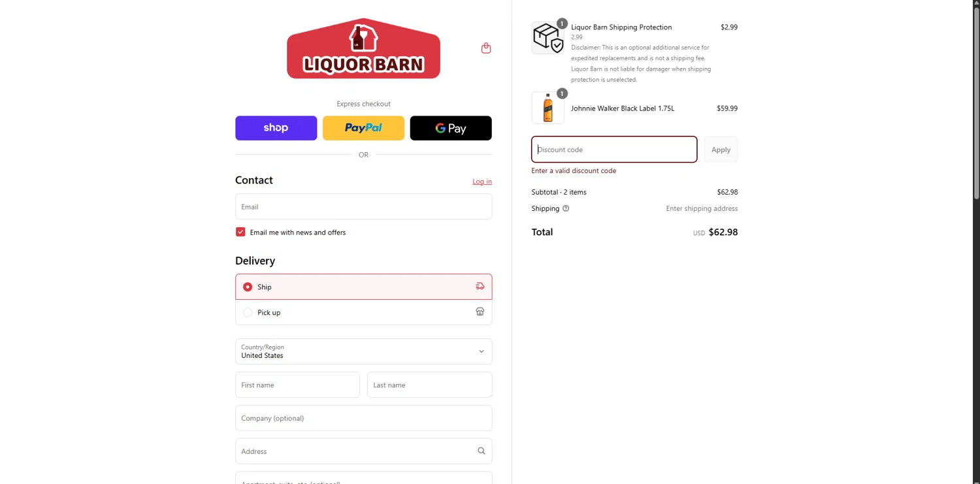Image resolution: width=980 pixels, height=484 pixels.
Task: Focus the Last name field
Action: pos(429,385)
